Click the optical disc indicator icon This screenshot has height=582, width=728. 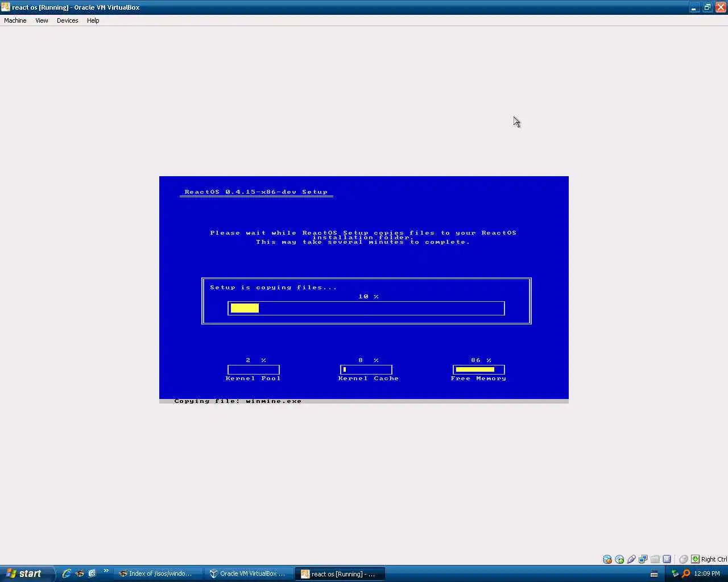click(619, 559)
